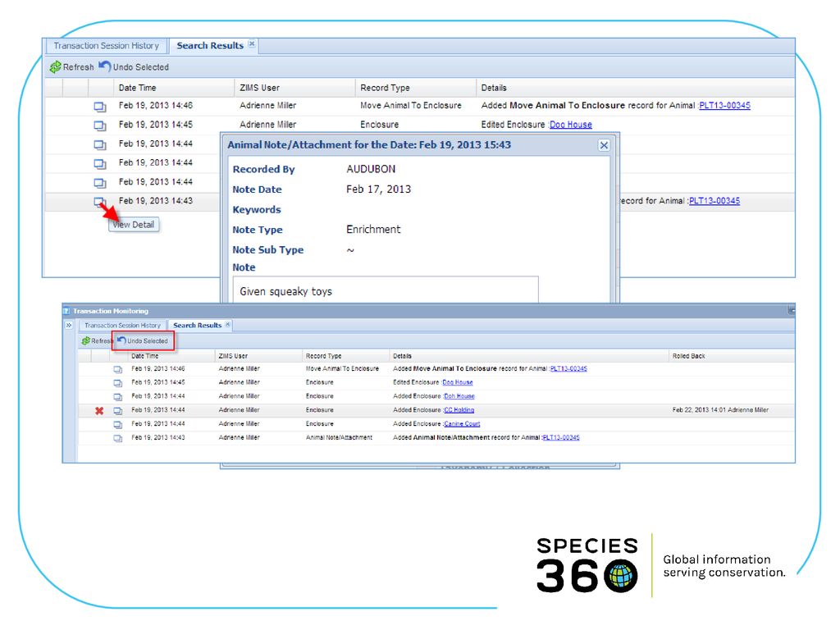
Task: Open the Dog House link in upper panel
Action: (571, 125)
